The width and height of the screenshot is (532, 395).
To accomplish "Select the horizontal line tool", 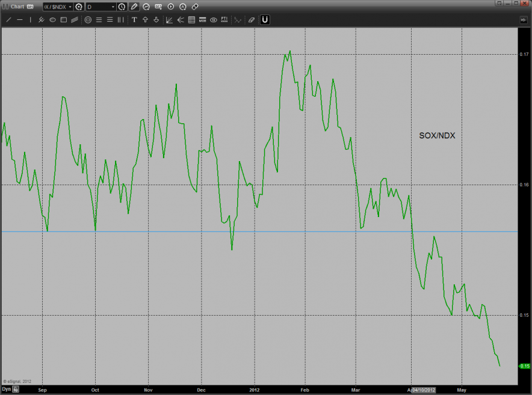I will [19, 20].
